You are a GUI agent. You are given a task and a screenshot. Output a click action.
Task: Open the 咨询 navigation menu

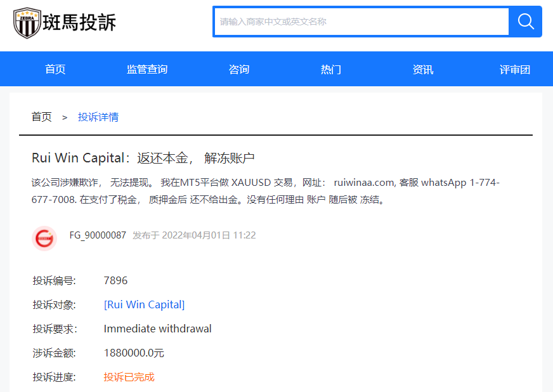[238, 69]
